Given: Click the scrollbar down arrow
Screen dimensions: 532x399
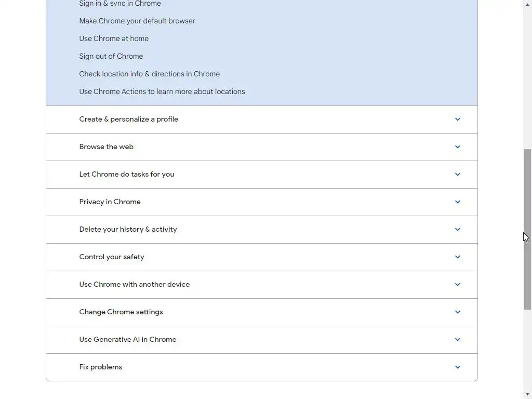Looking at the screenshot, I should 527,394.
